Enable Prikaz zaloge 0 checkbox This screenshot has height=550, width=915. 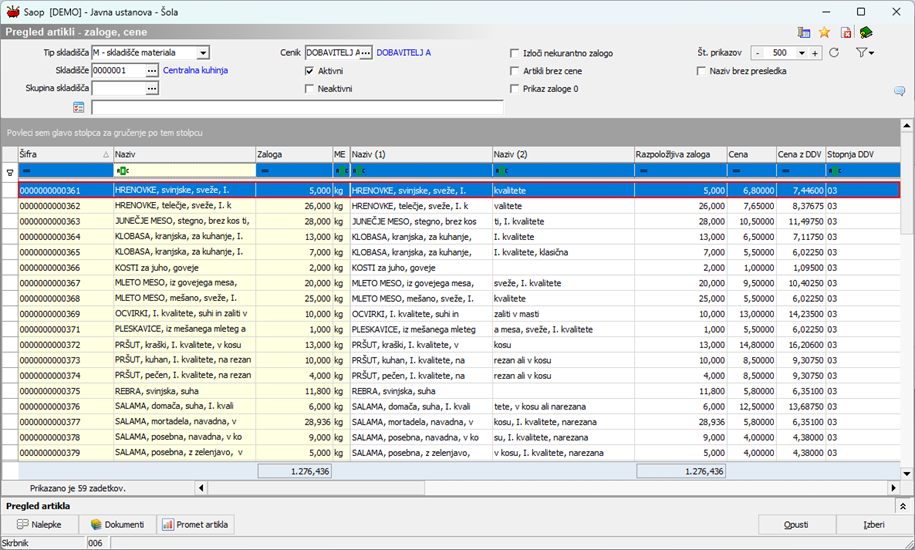(514, 89)
